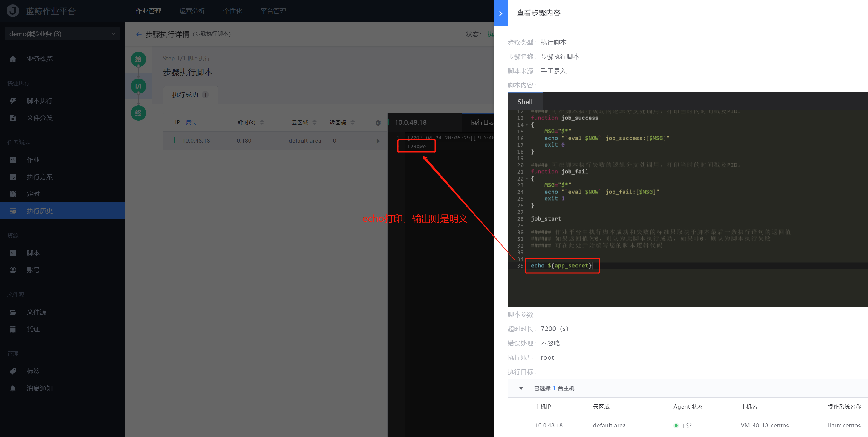
Task: Sort by 云区域 column arrows
Action: 314,123
